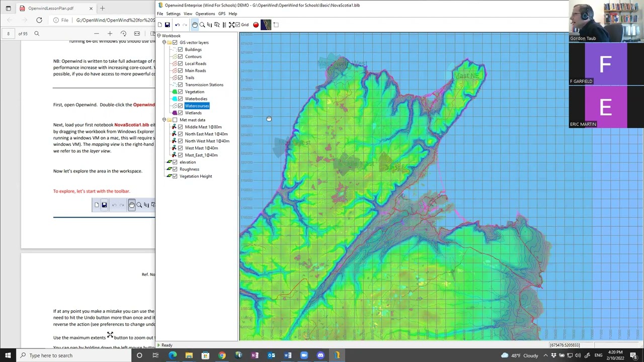This screenshot has width=644, height=362.
Task: Click the last toolbar square icon
Action: 276,25
